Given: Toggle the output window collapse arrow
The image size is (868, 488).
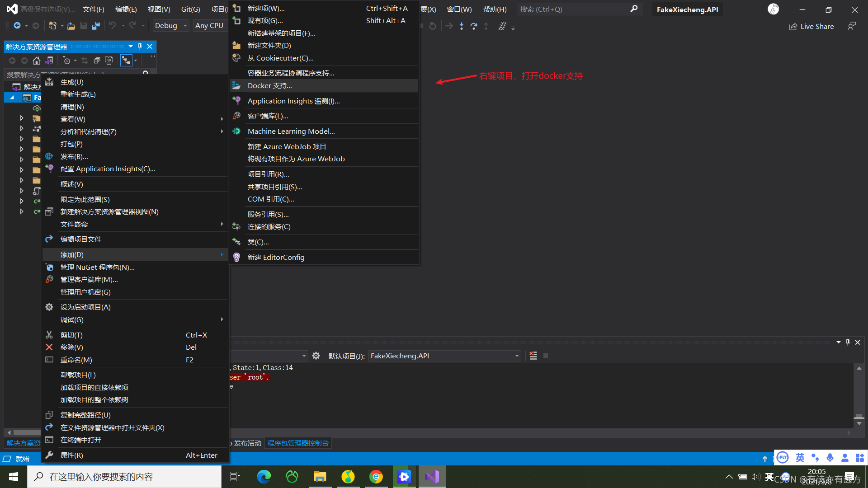Looking at the screenshot, I should pyautogui.click(x=839, y=342).
